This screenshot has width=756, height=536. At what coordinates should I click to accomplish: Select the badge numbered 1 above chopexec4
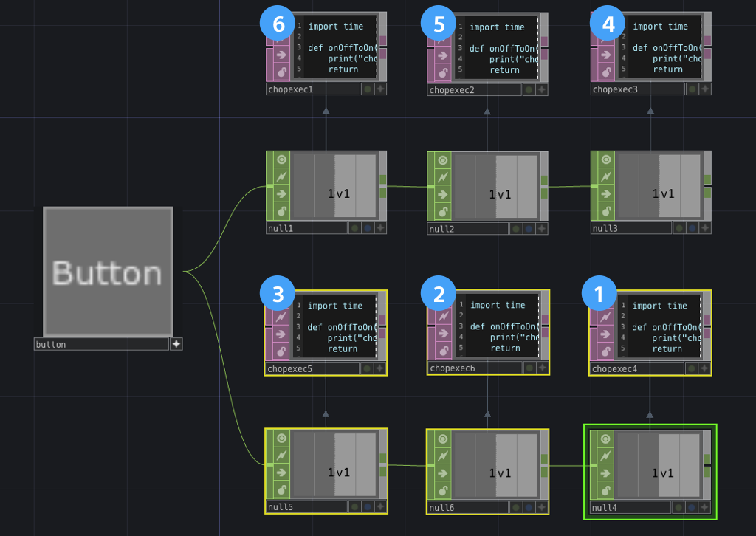599,293
